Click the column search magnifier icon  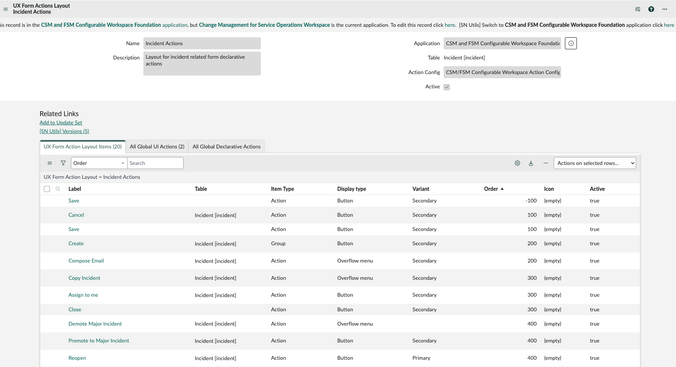(58, 189)
